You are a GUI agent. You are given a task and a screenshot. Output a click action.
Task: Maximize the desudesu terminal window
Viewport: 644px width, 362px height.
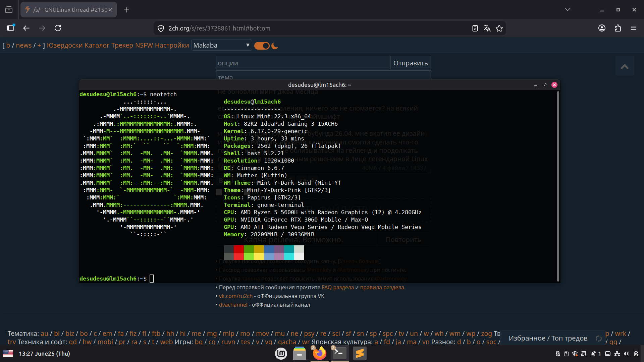point(545,85)
